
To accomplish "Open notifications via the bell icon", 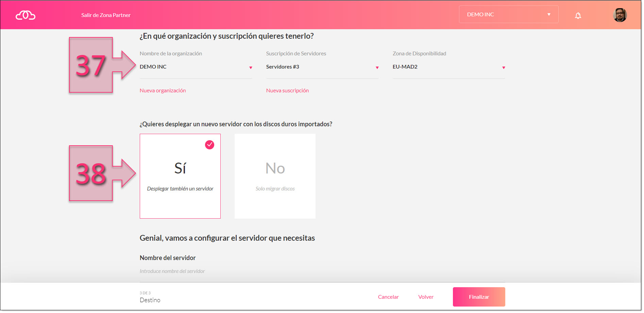I will tap(578, 15).
